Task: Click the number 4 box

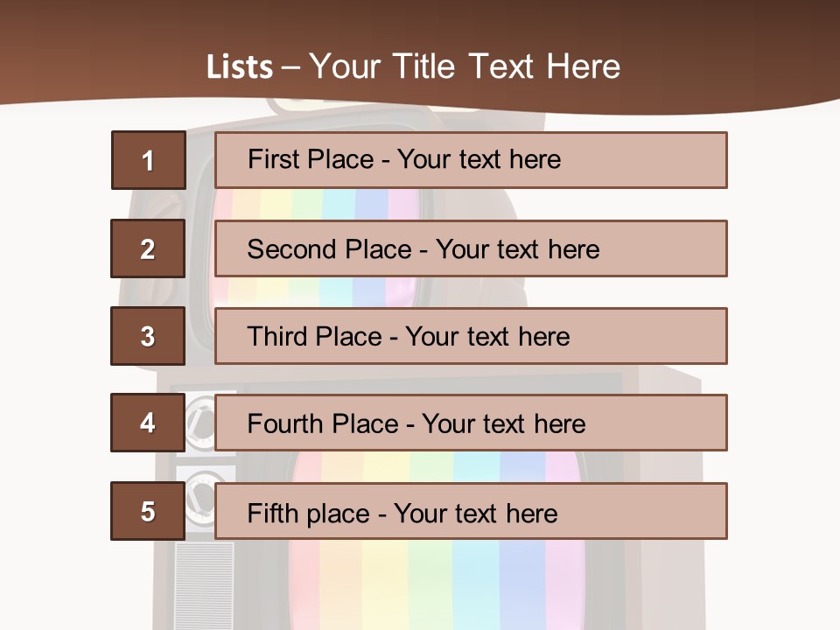Action: [148, 423]
